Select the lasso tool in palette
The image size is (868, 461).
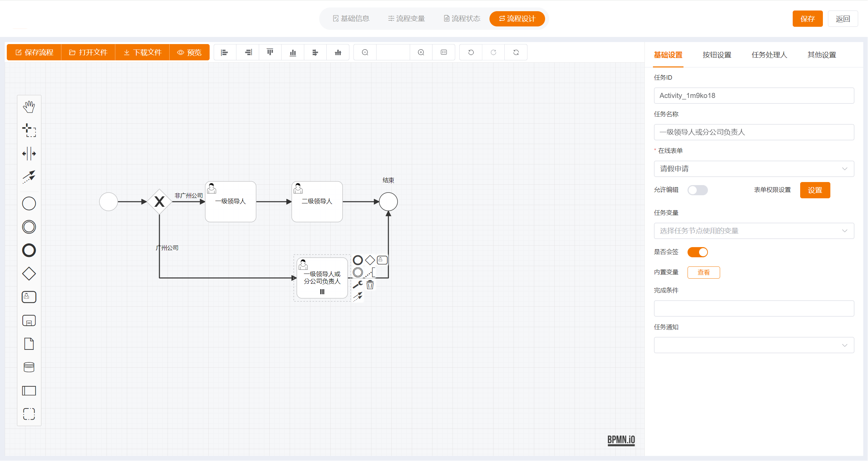(x=29, y=130)
